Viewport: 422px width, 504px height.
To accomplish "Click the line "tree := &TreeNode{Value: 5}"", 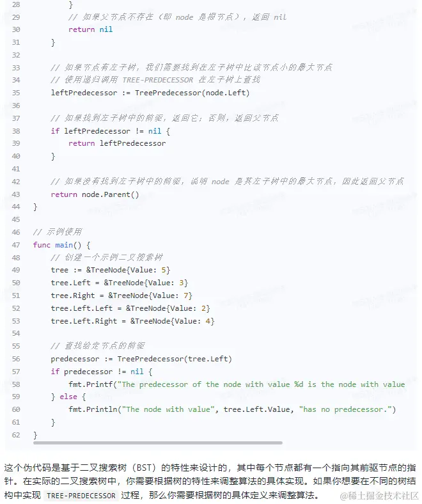I will 110,270.
